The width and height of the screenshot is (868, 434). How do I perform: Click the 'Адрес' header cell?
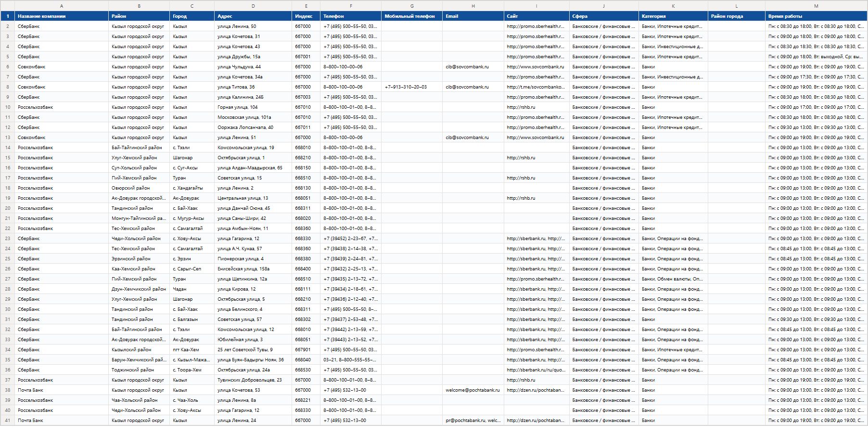click(x=253, y=16)
